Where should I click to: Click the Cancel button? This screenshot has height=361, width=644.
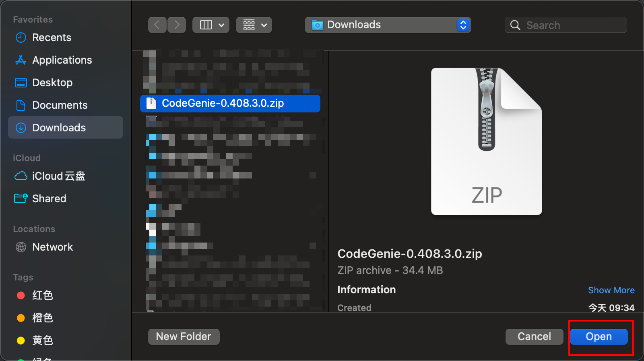point(535,337)
